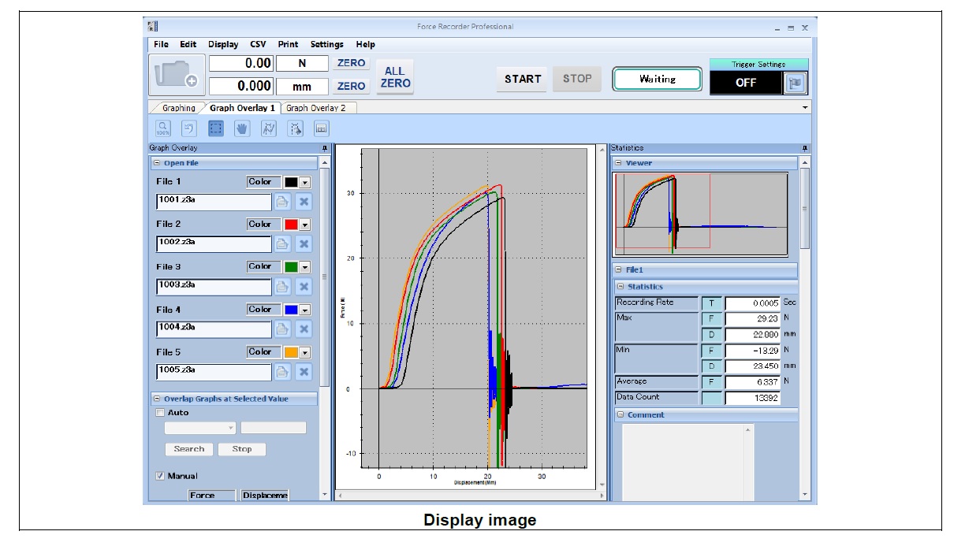Remove File 3 with its X icon

click(304, 287)
